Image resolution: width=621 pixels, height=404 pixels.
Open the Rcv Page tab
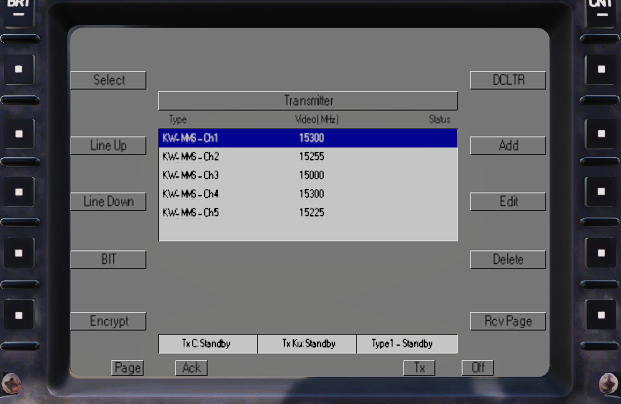click(508, 321)
